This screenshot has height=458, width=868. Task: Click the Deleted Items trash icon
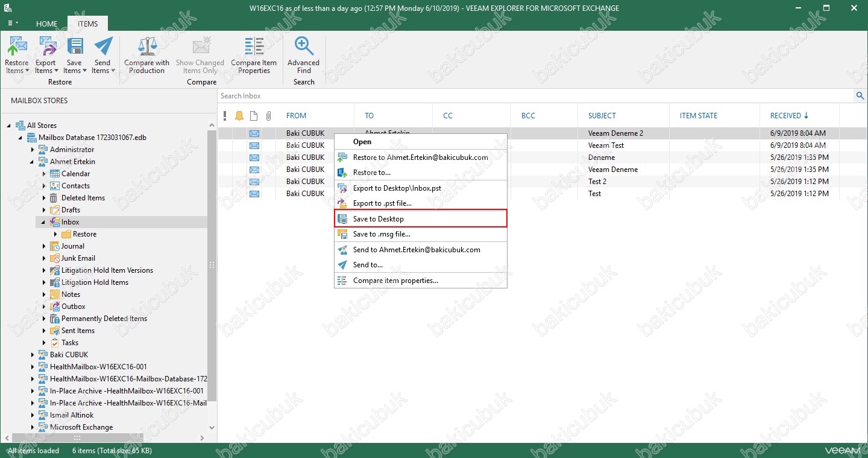pos(55,198)
